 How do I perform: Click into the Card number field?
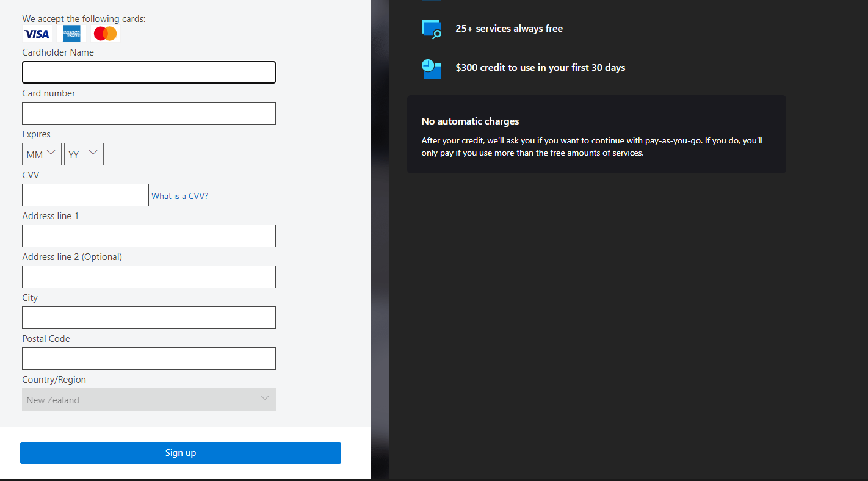pyautogui.click(x=149, y=114)
